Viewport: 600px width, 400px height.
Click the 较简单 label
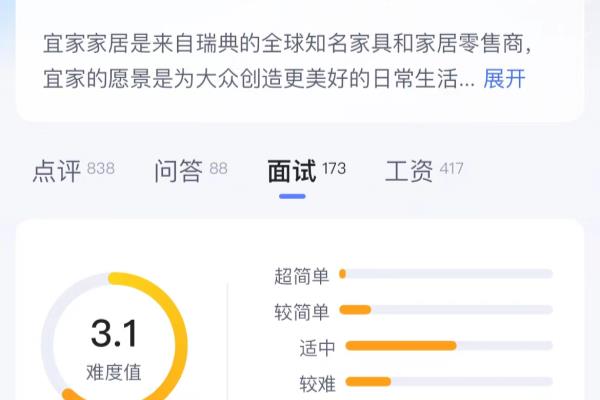coord(302,312)
